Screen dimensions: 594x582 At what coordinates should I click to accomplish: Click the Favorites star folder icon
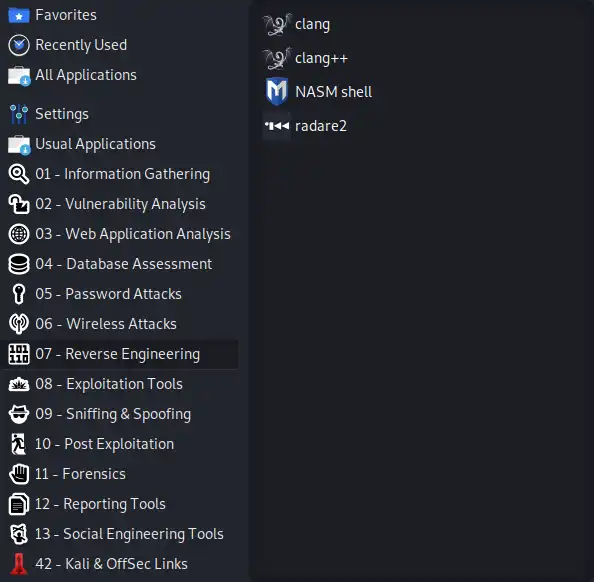[x=19, y=16]
